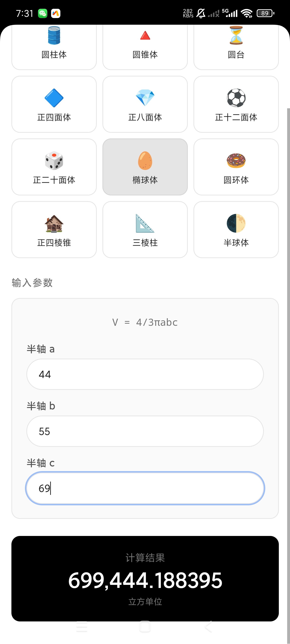Tap the 计算结果 result panel
This screenshot has width=290, height=644.
coord(145,578)
